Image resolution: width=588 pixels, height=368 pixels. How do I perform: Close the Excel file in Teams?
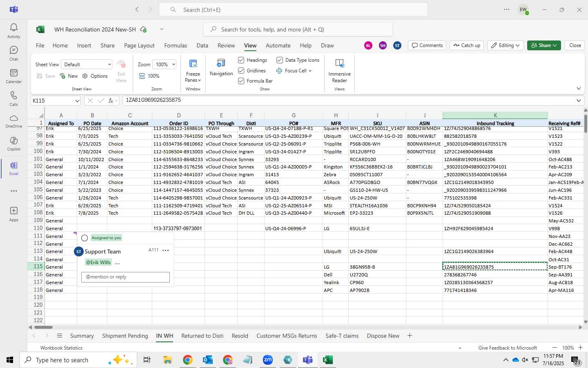(575, 45)
